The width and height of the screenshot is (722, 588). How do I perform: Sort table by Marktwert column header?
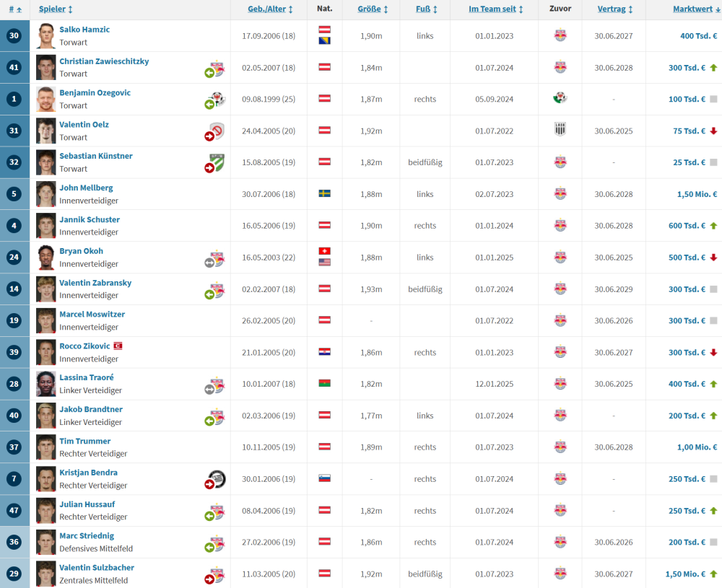(692, 9)
